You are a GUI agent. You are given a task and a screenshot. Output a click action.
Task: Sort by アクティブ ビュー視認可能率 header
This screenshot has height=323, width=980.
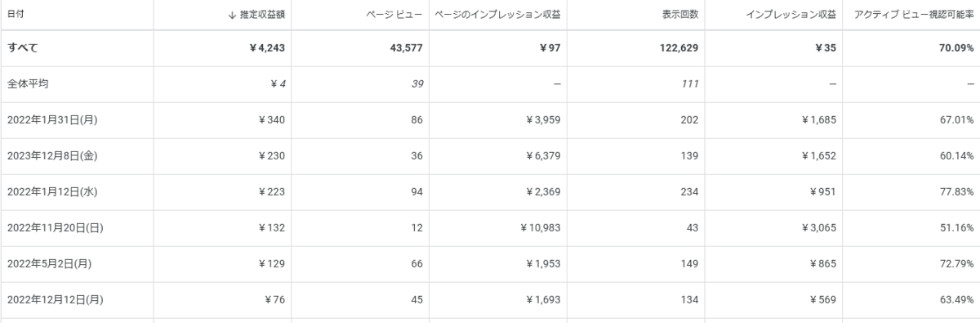[912, 15]
